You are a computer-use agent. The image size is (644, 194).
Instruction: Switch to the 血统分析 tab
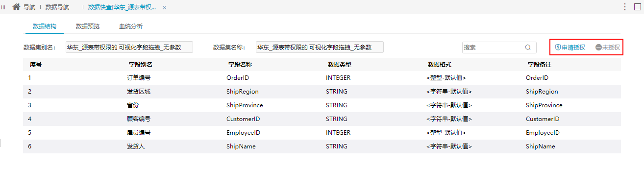pyautogui.click(x=131, y=26)
